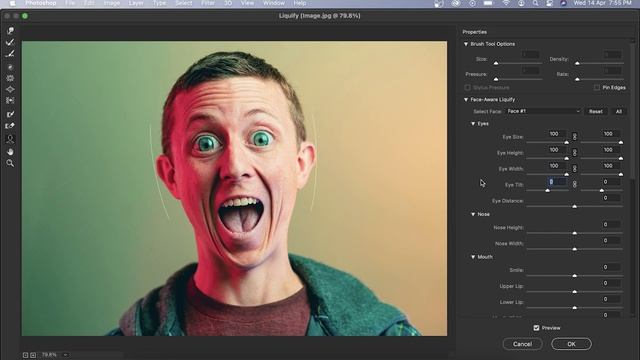Enable the Pin Edges checkbox
The width and height of the screenshot is (640, 360).
(597, 87)
